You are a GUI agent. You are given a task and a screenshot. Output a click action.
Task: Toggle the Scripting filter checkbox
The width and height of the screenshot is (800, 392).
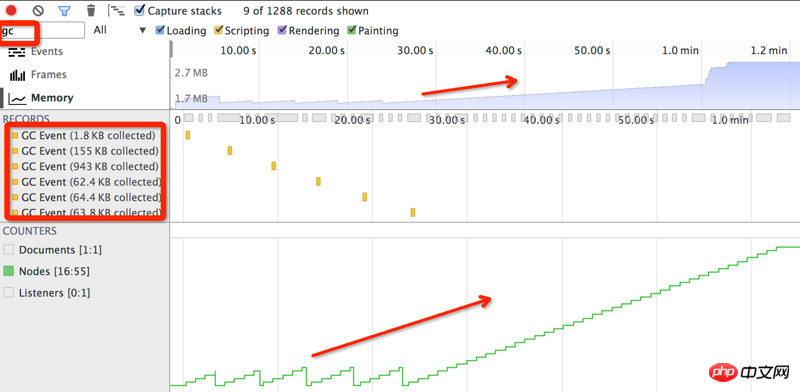click(x=218, y=30)
